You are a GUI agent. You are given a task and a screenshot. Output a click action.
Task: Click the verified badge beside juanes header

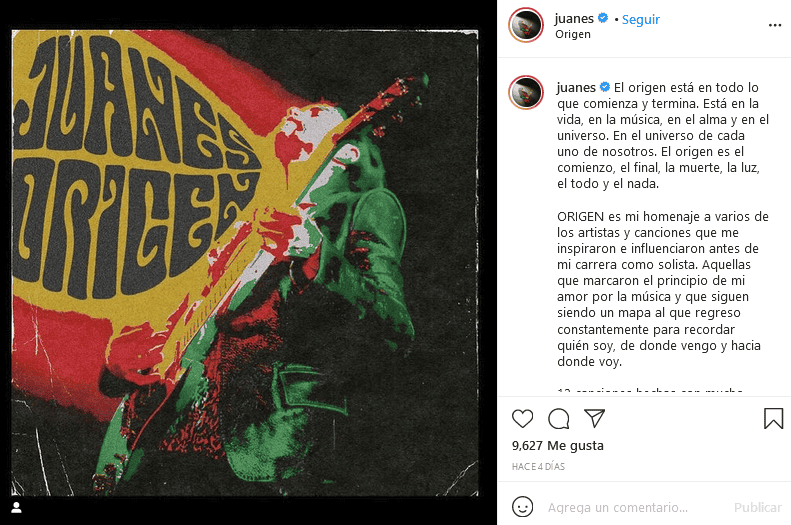pos(602,18)
